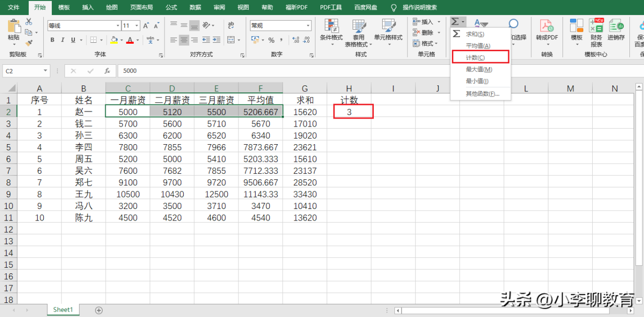Click the Paste clipboard icon

tap(14, 27)
